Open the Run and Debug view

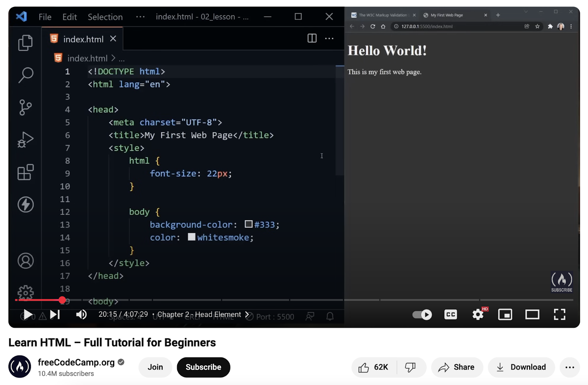pos(25,140)
